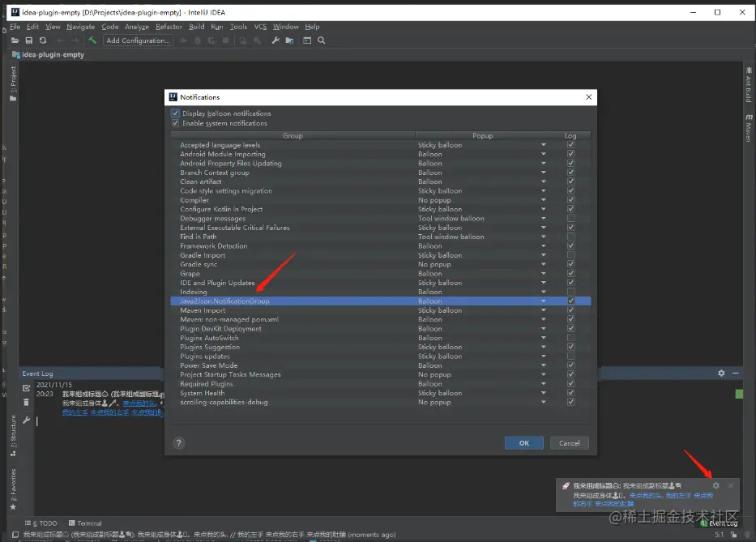This screenshot has height=542, width=756.
Task: Click the Search Everywhere magnifier icon
Action: [x=321, y=41]
